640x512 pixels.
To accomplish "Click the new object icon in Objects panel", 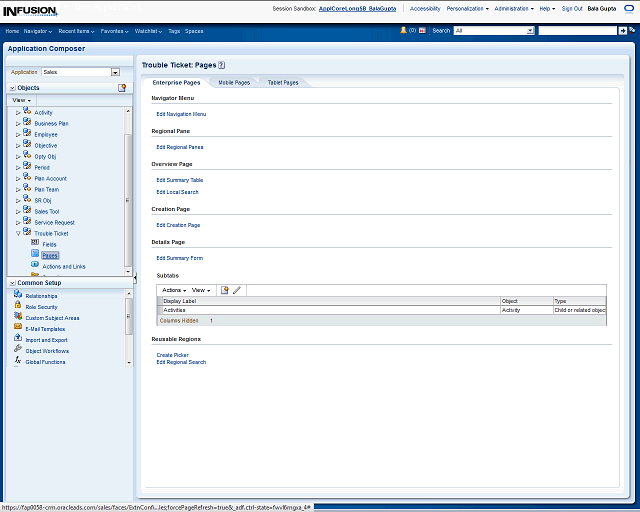I will pyautogui.click(x=122, y=88).
